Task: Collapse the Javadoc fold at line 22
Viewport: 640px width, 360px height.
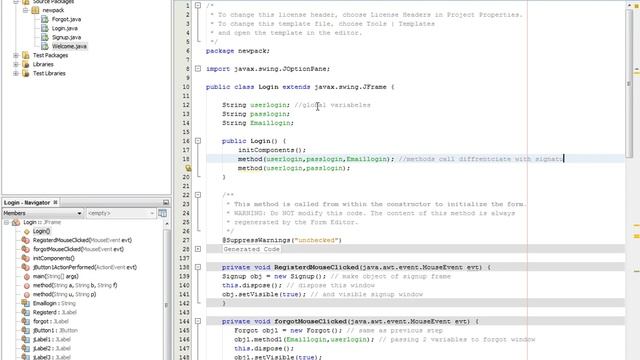Action: 198,195
